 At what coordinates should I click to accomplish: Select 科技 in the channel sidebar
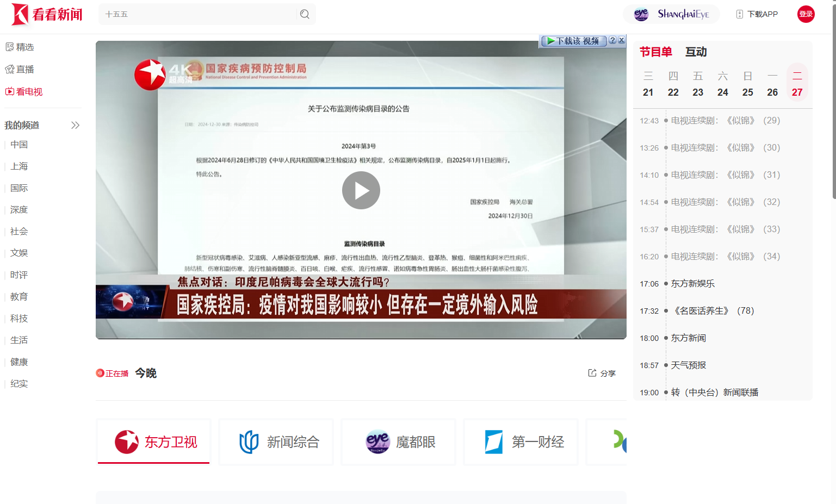coord(18,318)
